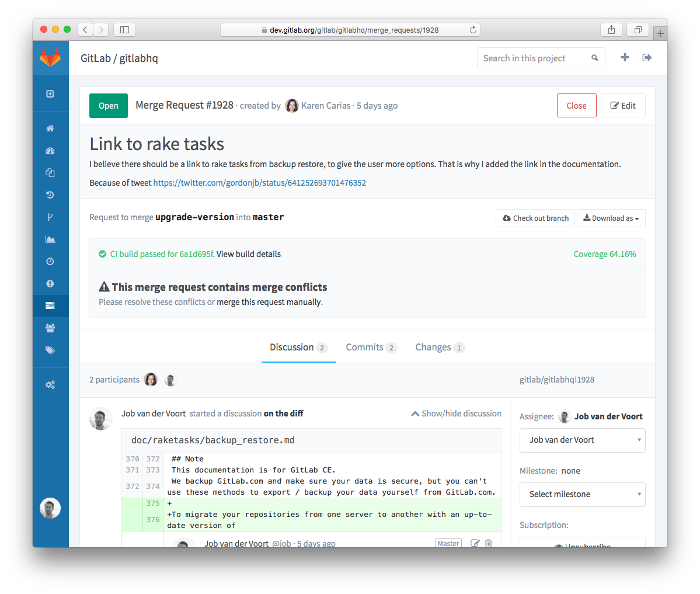Click Check out branch button
The height and width of the screenshot is (594, 700).
coord(535,218)
